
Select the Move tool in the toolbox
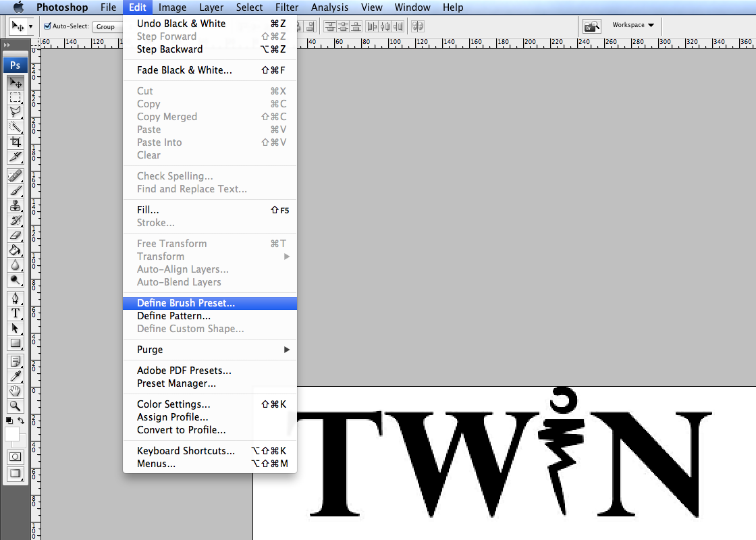pos(16,82)
